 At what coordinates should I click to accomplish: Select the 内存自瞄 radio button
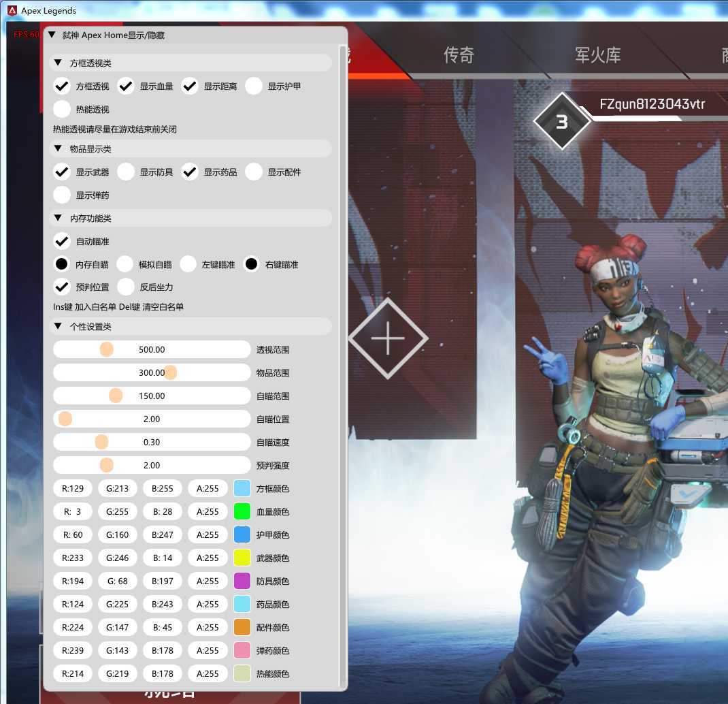(61, 264)
